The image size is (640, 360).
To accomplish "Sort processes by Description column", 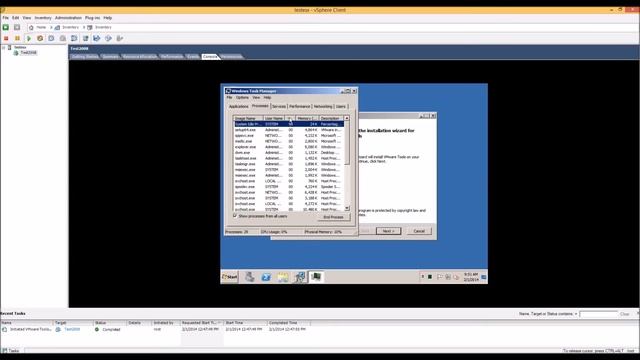I will (331, 118).
